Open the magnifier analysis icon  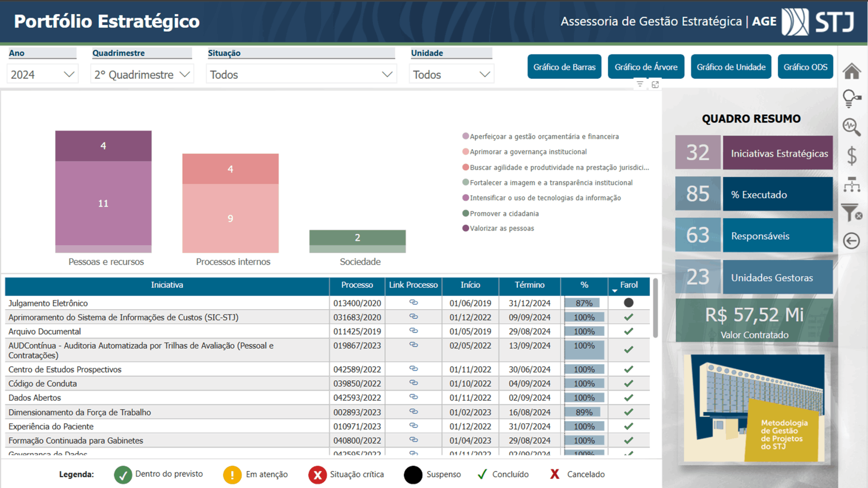pos(851,127)
